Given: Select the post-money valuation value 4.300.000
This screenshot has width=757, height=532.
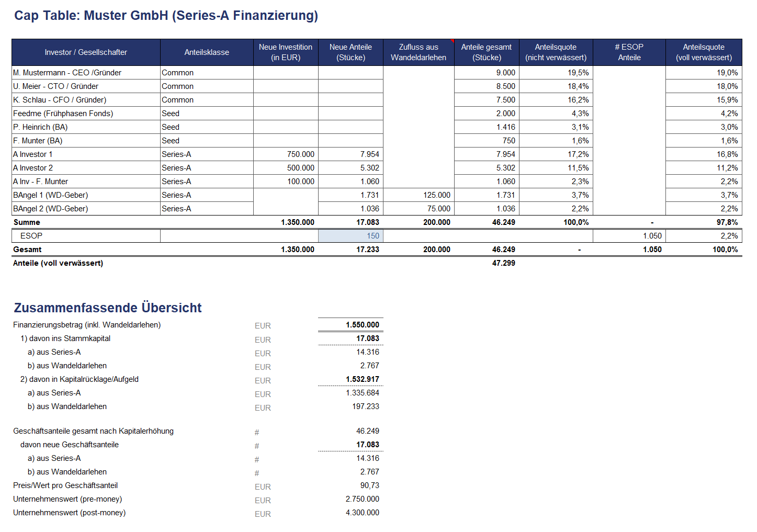Looking at the screenshot, I should tap(362, 513).
